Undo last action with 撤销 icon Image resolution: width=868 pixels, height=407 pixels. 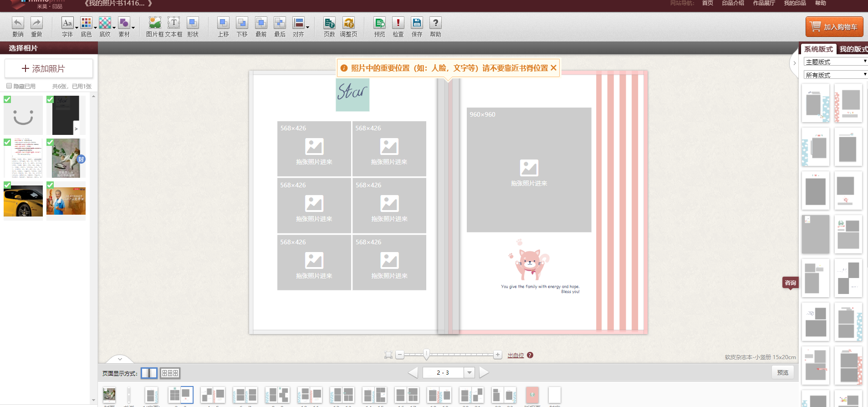[18, 27]
